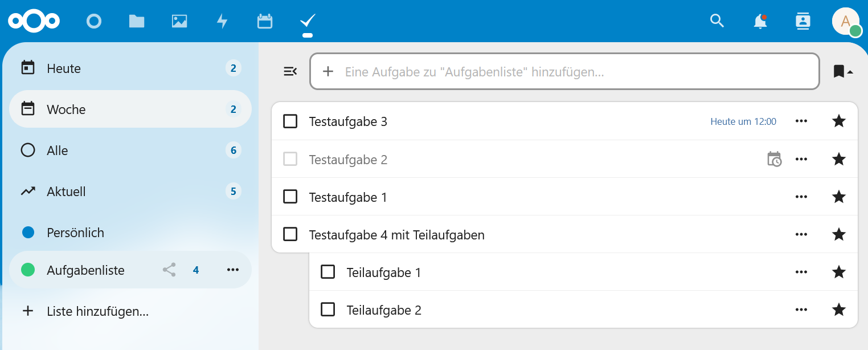Image resolution: width=868 pixels, height=350 pixels.
Task: Open the sort options dropdown
Action: 842,71
